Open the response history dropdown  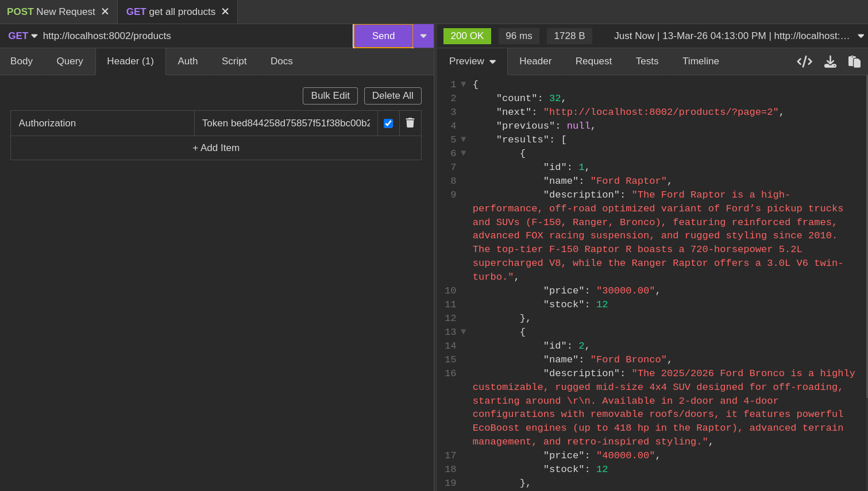tap(861, 36)
